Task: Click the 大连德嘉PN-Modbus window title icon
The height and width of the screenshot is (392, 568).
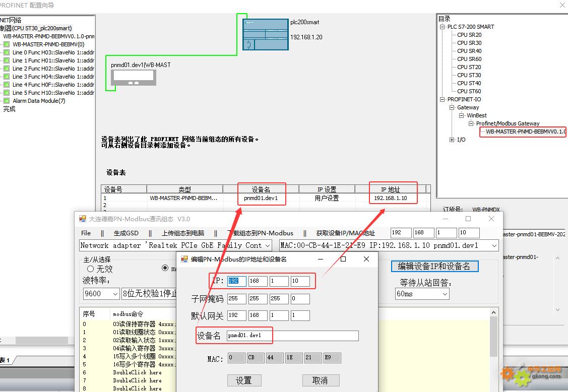Action: (x=83, y=219)
